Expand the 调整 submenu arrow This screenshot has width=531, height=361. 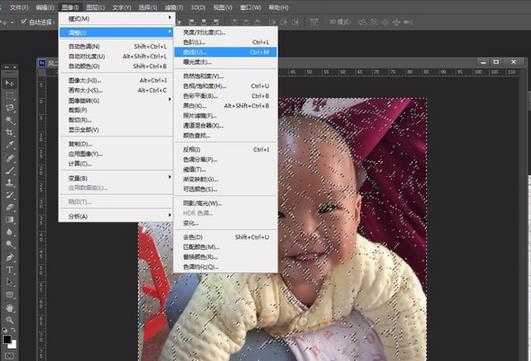(x=170, y=32)
